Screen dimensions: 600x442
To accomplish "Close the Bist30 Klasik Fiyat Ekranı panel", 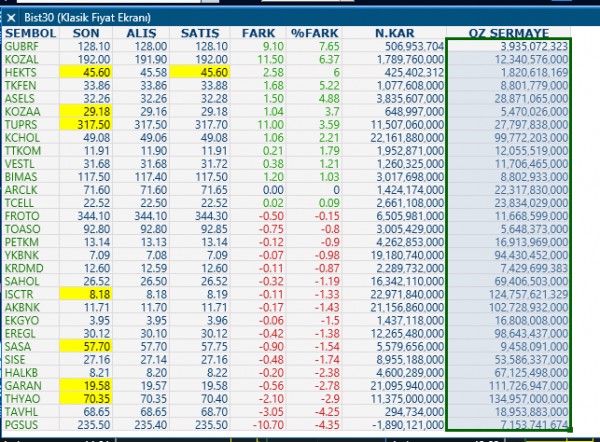I will tap(11, 18).
